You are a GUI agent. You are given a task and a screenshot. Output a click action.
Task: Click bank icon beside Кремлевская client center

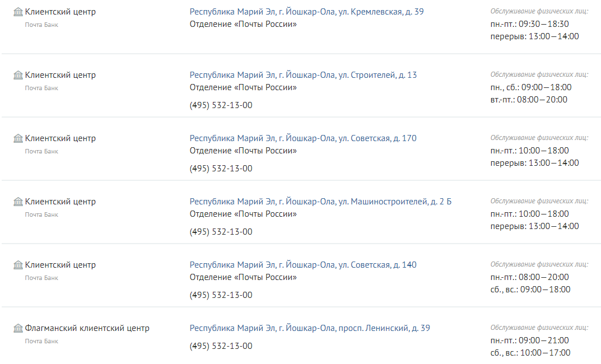point(18,12)
